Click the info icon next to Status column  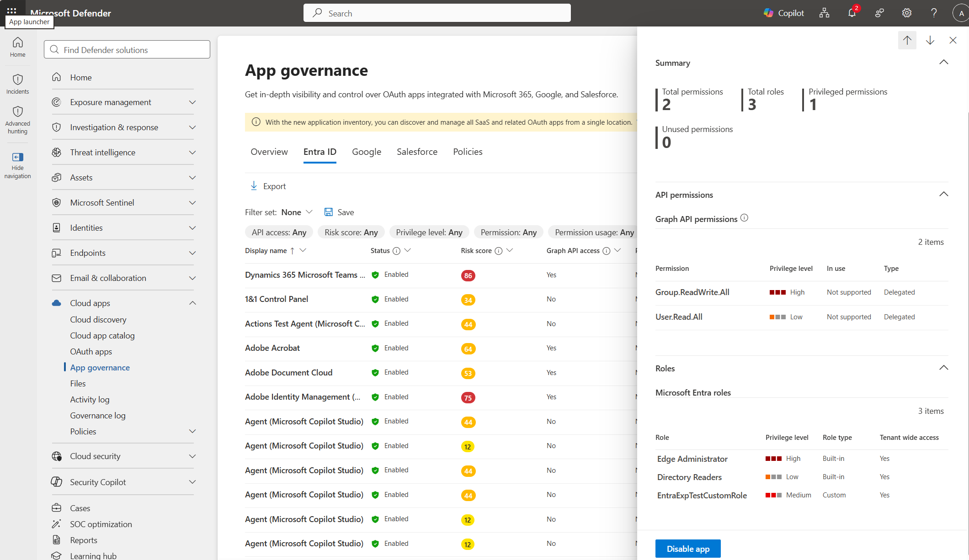point(397,251)
